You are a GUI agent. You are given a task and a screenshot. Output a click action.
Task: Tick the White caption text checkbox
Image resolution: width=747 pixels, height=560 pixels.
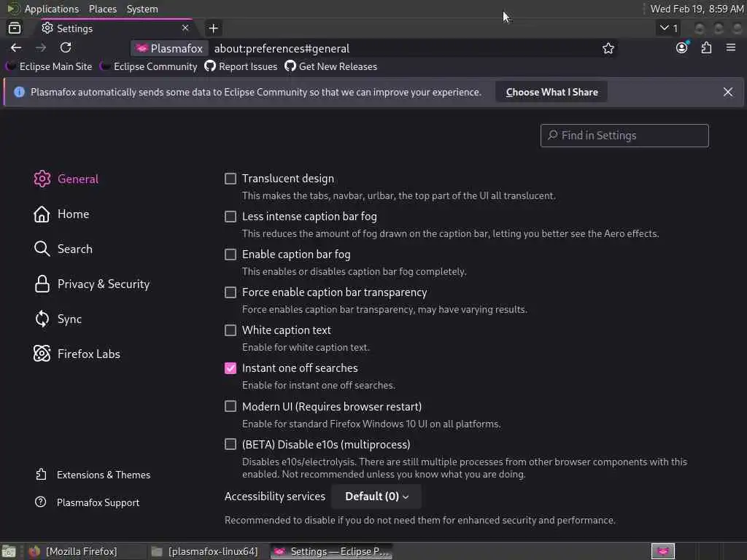pyautogui.click(x=231, y=330)
